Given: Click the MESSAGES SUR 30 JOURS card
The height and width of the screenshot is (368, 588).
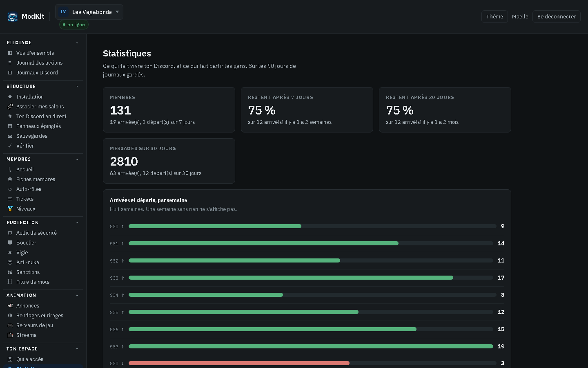Looking at the screenshot, I should (x=169, y=161).
